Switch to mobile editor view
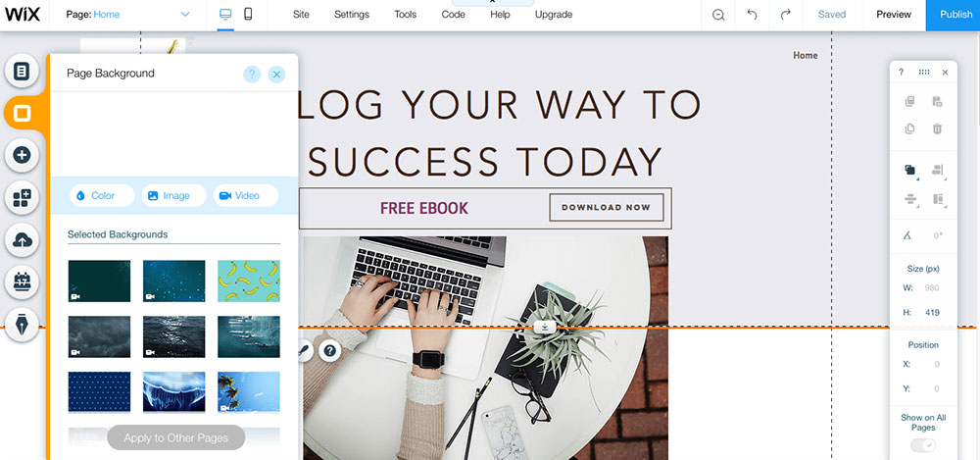Image resolution: width=980 pixels, height=460 pixels. click(x=248, y=14)
